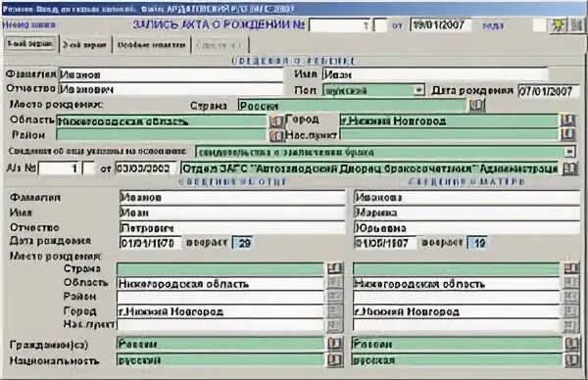Click the star icon in top-right toolbar

(x=559, y=25)
